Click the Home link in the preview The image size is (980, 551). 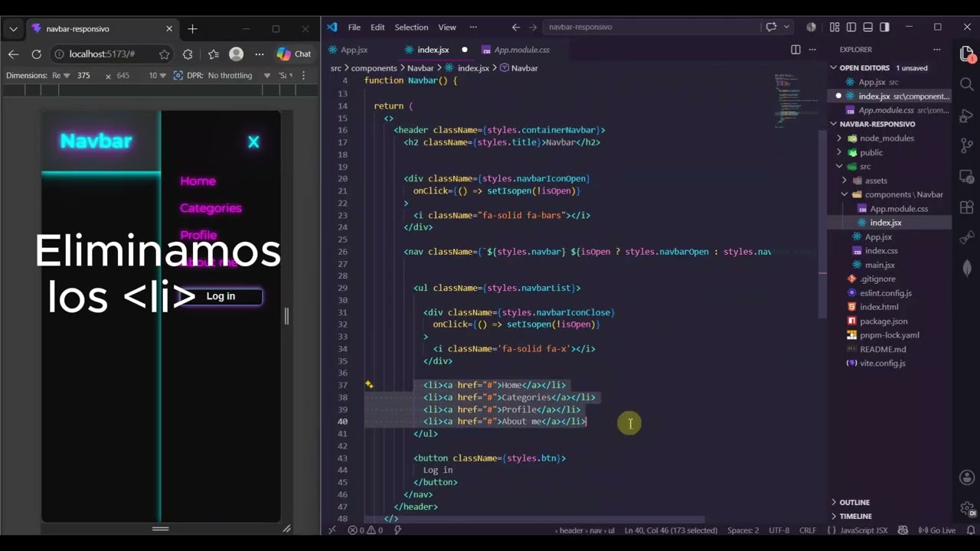(198, 181)
